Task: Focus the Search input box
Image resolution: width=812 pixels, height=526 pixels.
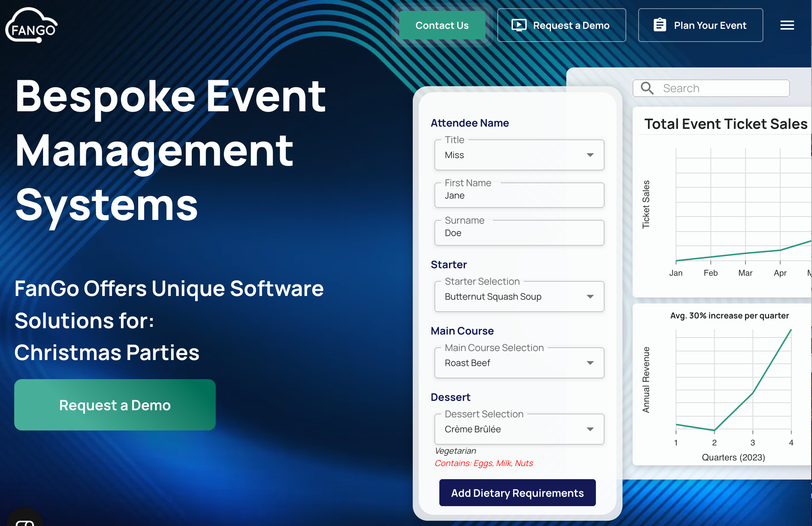Action: click(711, 88)
